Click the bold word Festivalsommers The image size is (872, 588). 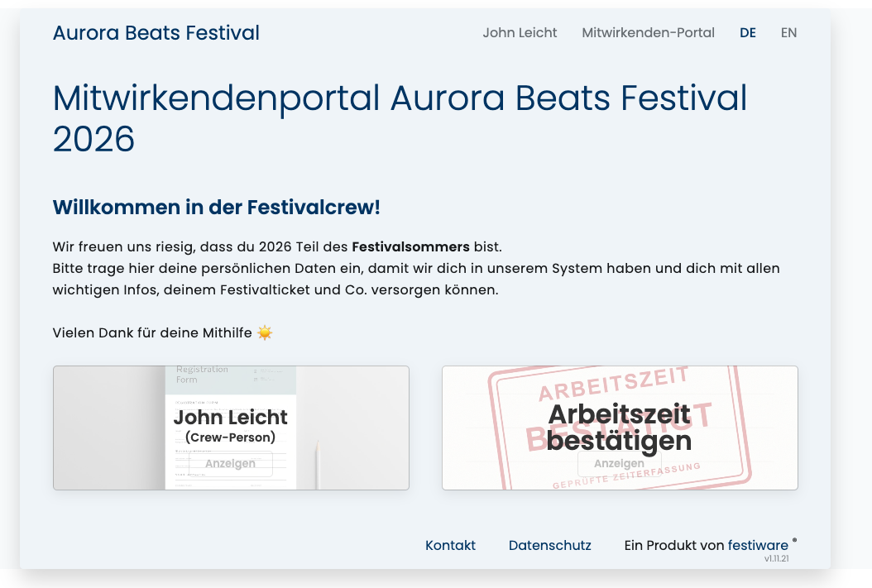pyautogui.click(x=410, y=246)
